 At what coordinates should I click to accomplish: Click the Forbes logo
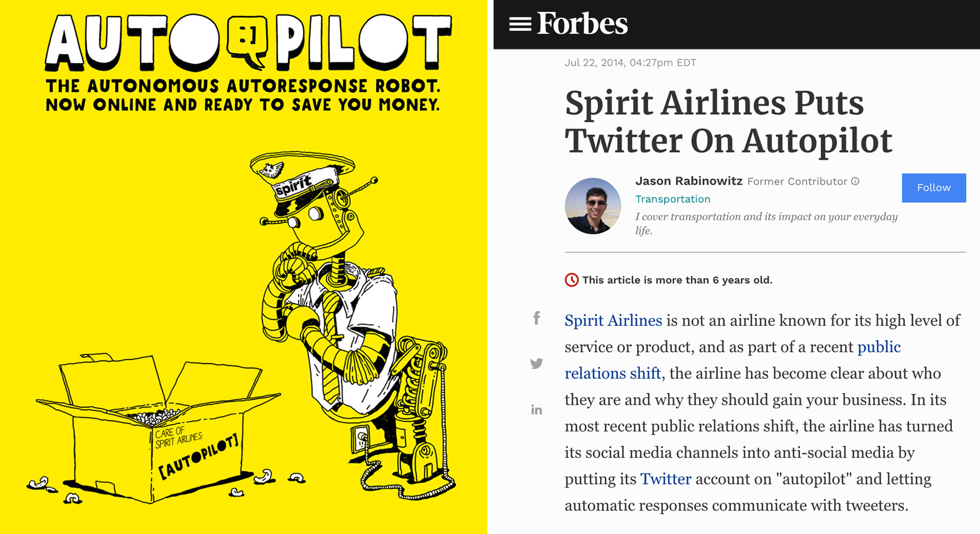coord(582,23)
